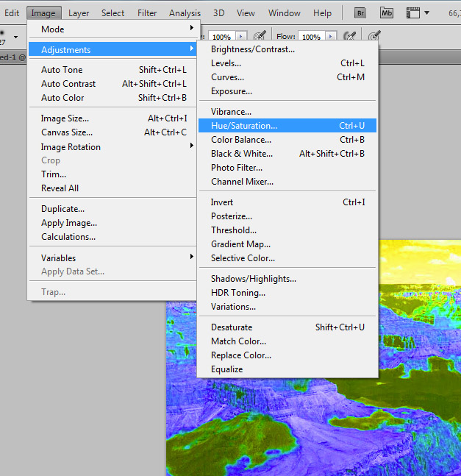
Task: Open Mini Bridge via the Mb icon
Action: click(387, 13)
